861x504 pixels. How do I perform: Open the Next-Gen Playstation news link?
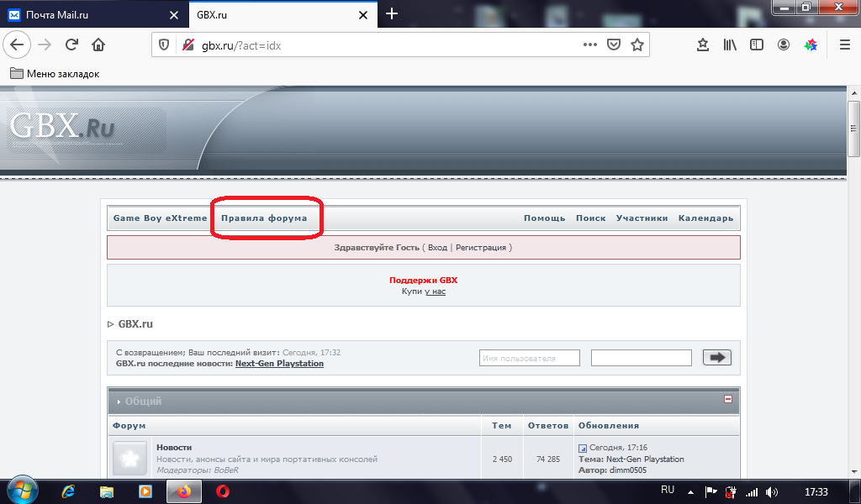pos(279,364)
